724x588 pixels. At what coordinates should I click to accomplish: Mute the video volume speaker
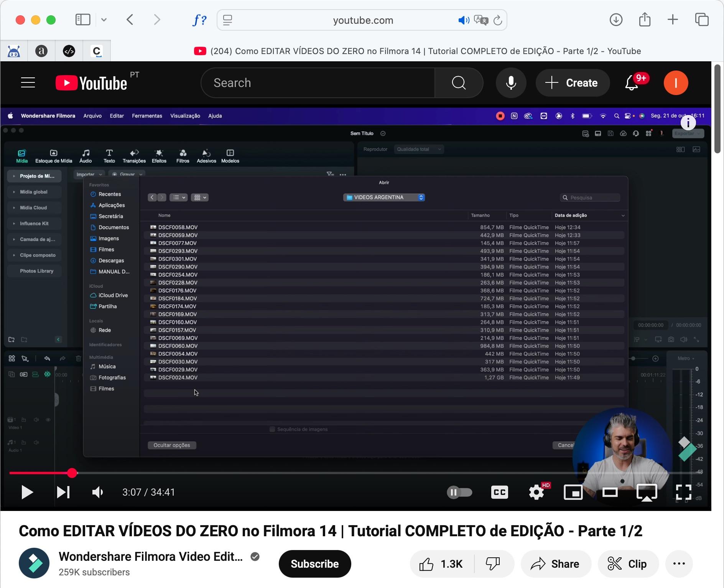(98, 492)
